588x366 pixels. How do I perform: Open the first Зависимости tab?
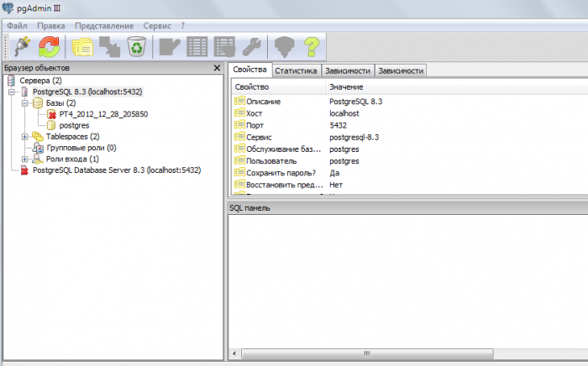(x=348, y=71)
